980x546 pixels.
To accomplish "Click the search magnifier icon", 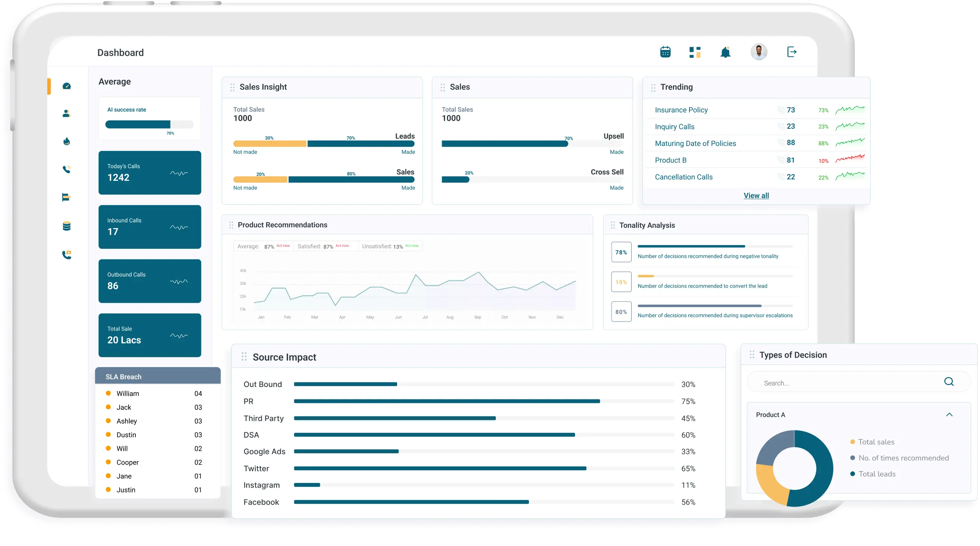I will [x=949, y=382].
